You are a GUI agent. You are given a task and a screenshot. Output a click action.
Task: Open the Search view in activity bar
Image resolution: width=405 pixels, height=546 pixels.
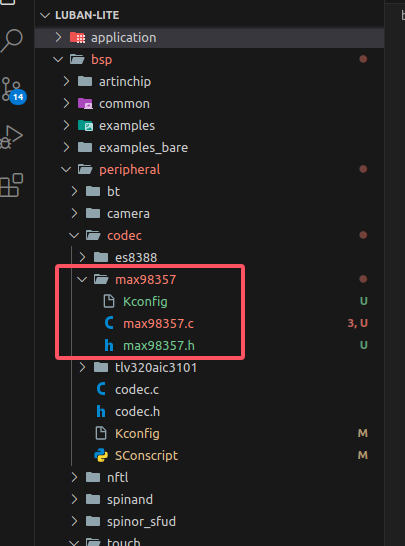pyautogui.click(x=11, y=40)
